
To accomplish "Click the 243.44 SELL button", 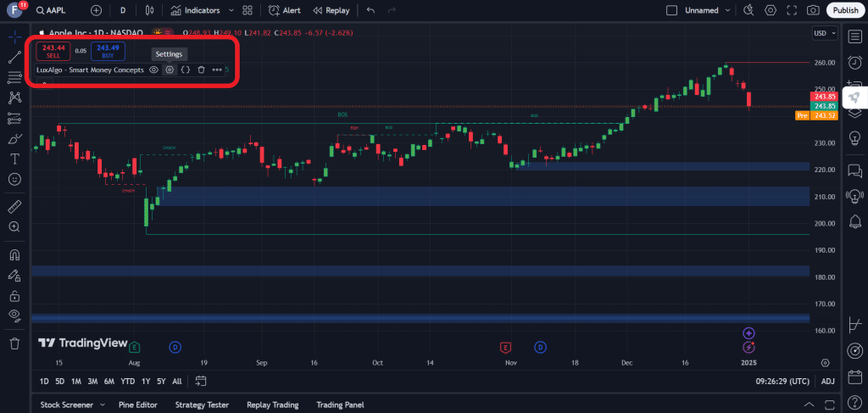I will click(x=53, y=51).
